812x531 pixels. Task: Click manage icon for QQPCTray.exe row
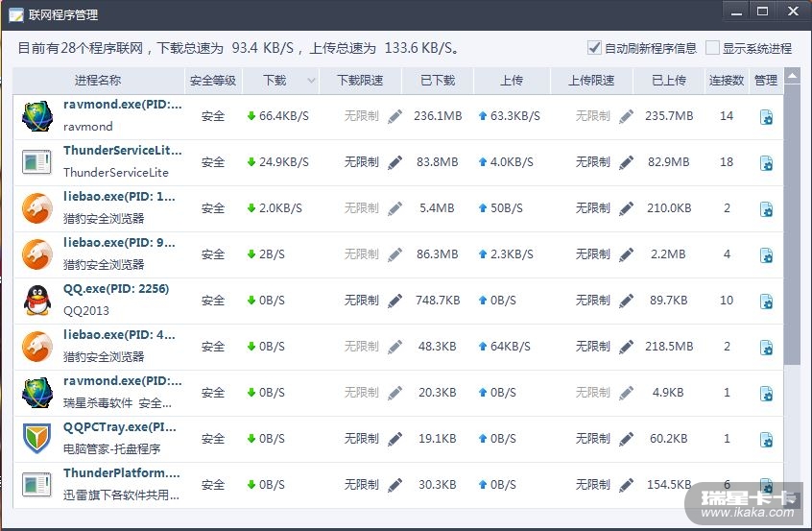click(766, 440)
